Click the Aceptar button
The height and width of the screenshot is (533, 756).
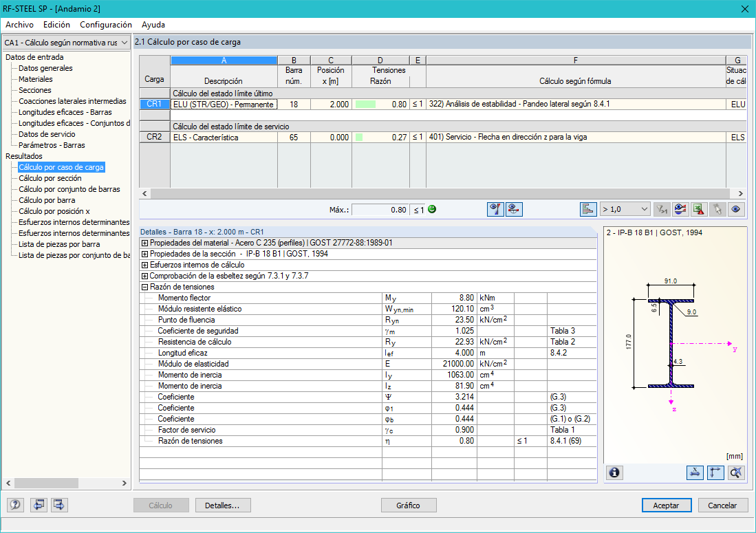click(x=667, y=505)
